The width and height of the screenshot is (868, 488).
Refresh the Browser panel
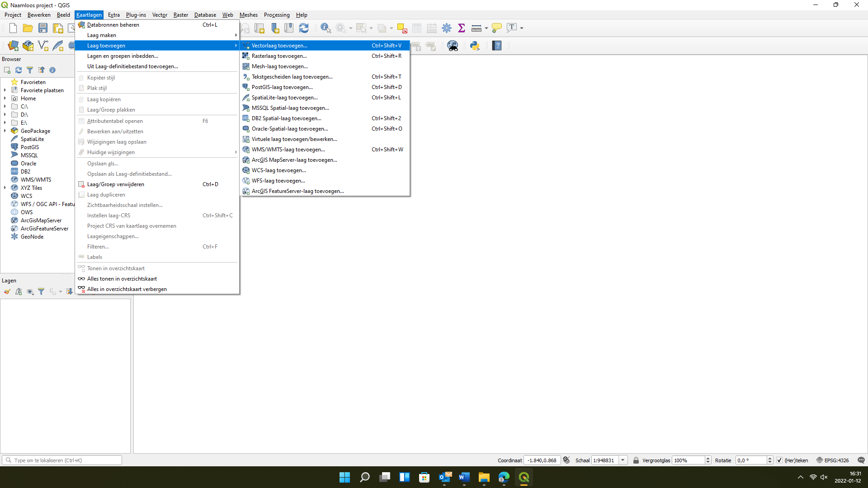point(19,70)
